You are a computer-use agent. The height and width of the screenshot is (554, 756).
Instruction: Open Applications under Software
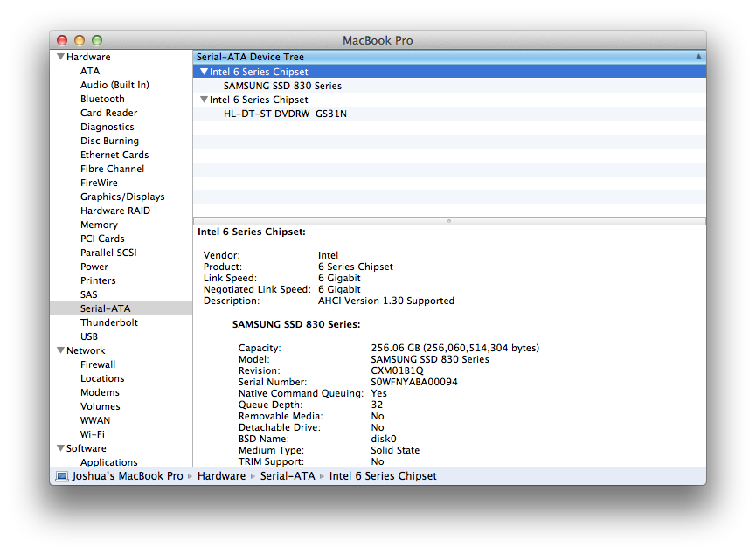click(109, 462)
